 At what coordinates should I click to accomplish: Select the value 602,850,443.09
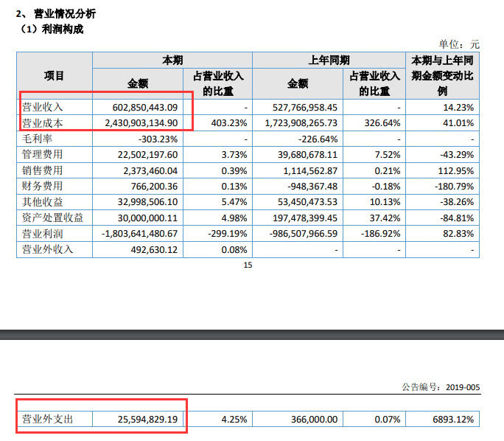coord(144,108)
